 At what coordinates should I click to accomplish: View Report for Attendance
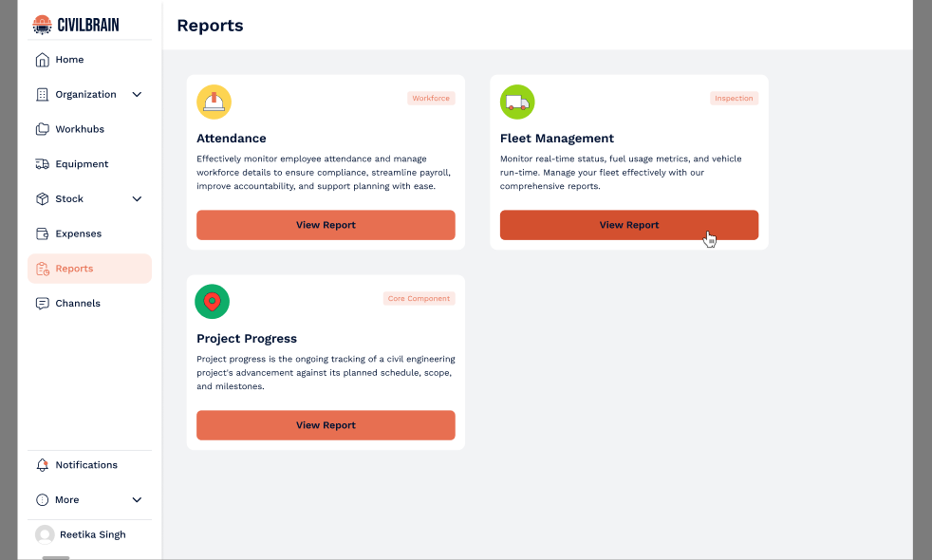(x=326, y=225)
